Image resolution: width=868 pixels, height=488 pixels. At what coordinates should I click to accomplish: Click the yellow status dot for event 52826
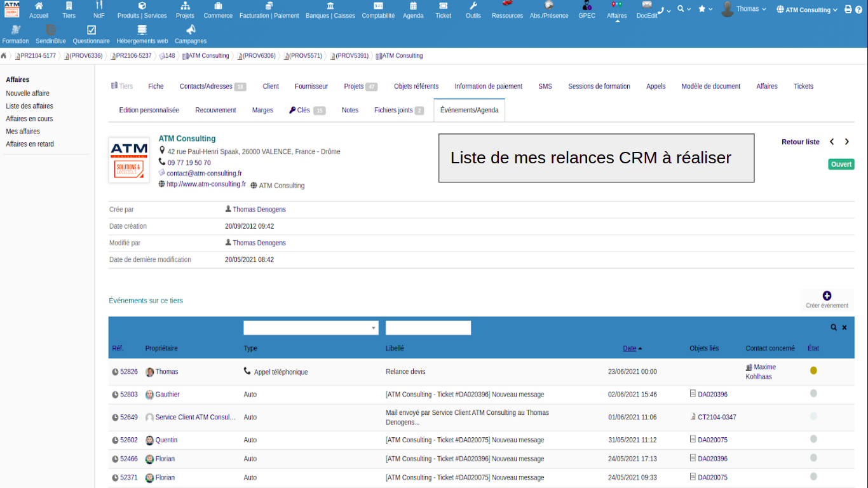pyautogui.click(x=813, y=370)
